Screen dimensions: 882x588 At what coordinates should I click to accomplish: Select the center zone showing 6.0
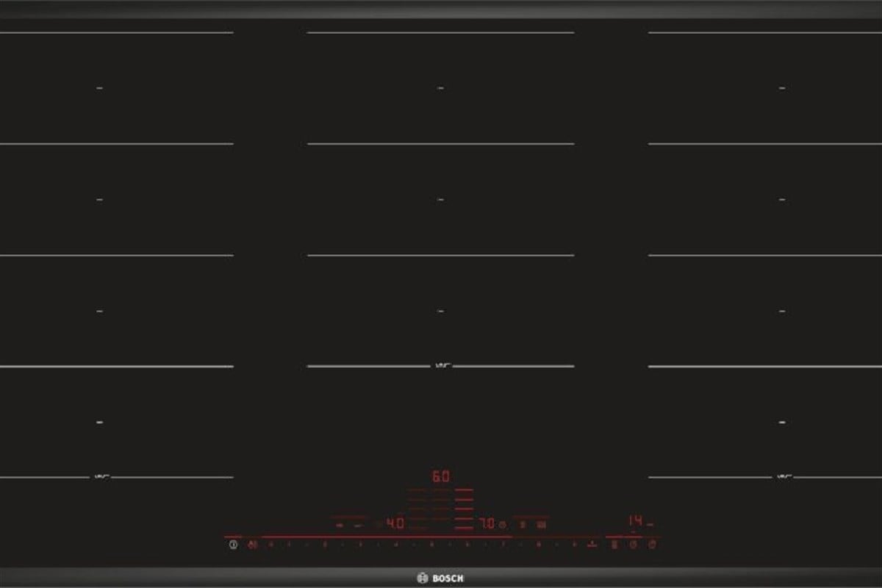click(440, 476)
